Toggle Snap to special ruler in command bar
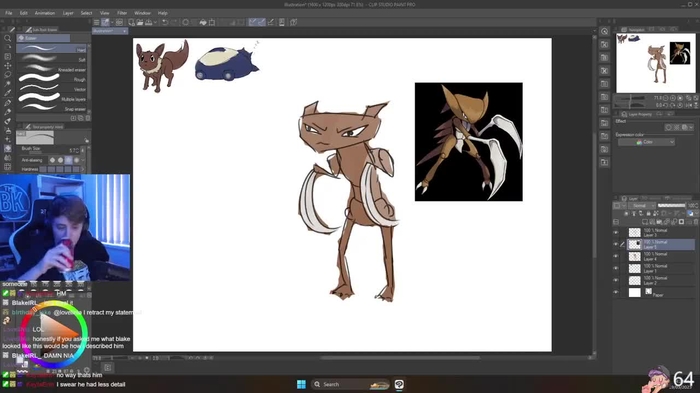Viewport: 700px width, 393px height. 261,22
